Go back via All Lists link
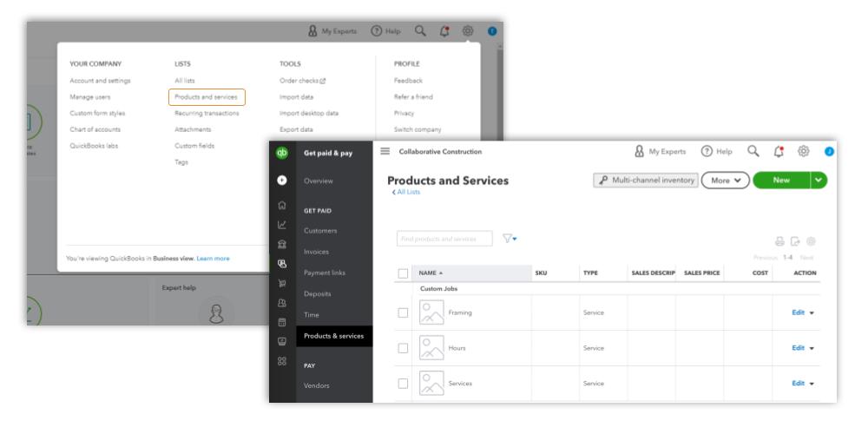This screenshot has width=868, height=434. (x=406, y=192)
